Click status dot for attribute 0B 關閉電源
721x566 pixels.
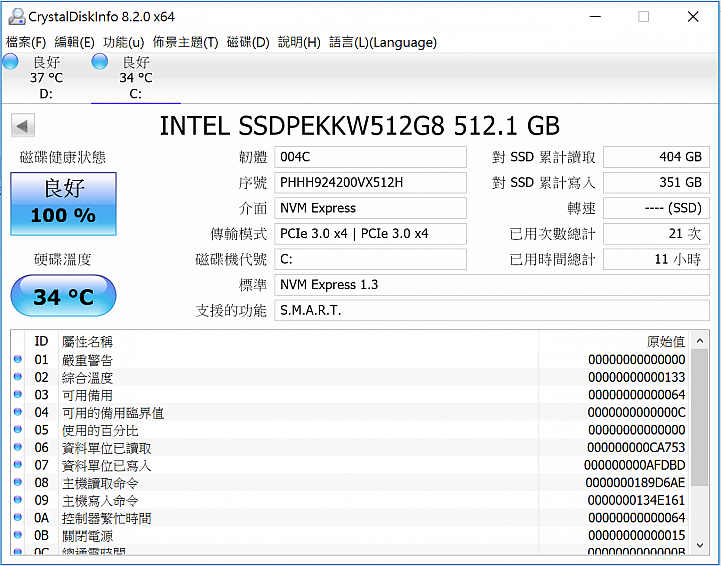point(18,535)
